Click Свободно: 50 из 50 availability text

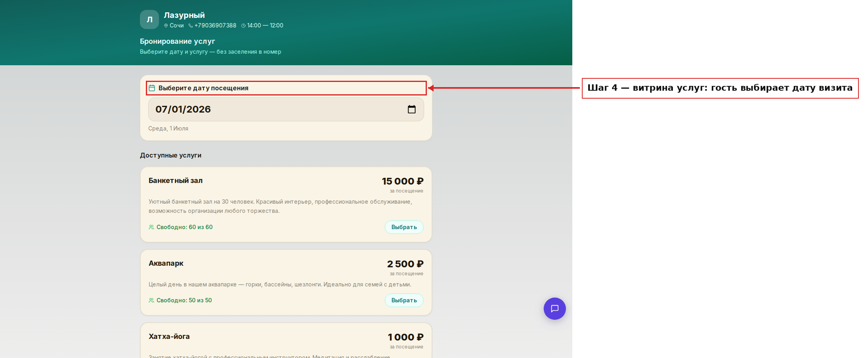coord(184,300)
